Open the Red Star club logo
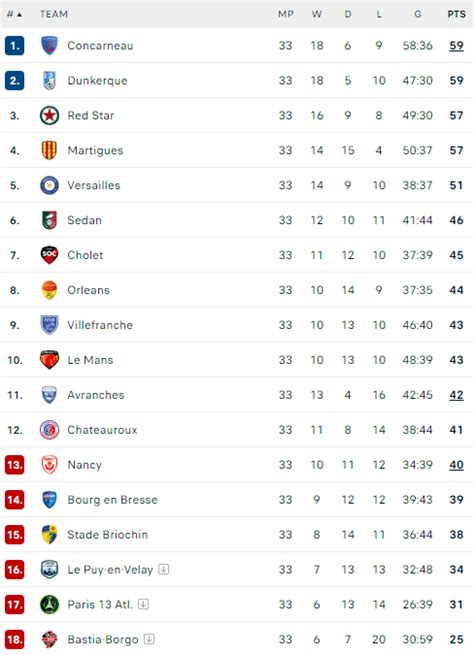Viewport: 474px width, 655px height. point(49,115)
